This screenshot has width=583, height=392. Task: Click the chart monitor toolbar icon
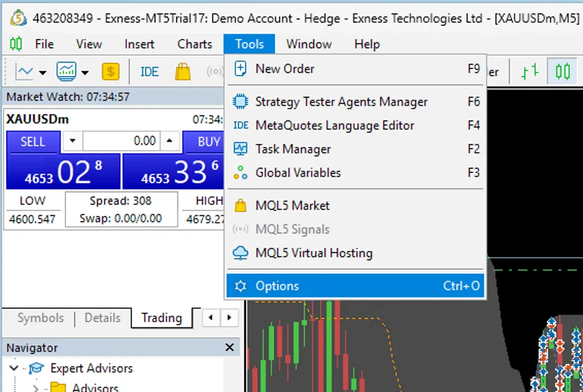(66, 72)
